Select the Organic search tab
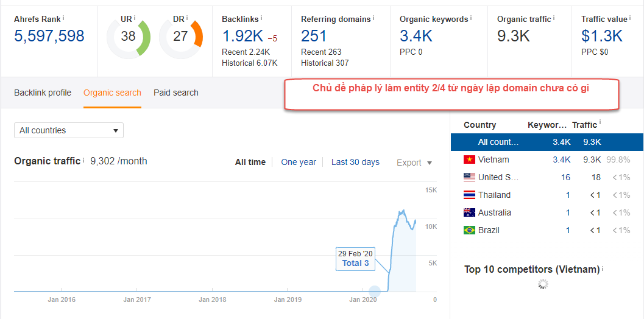The height and width of the screenshot is (319, 644). click(112, 93)
